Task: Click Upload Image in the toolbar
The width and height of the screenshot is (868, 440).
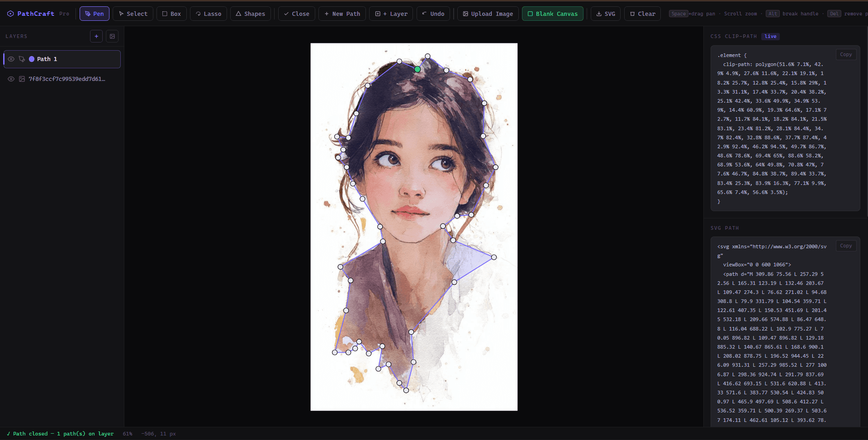Action: (488, 14)
